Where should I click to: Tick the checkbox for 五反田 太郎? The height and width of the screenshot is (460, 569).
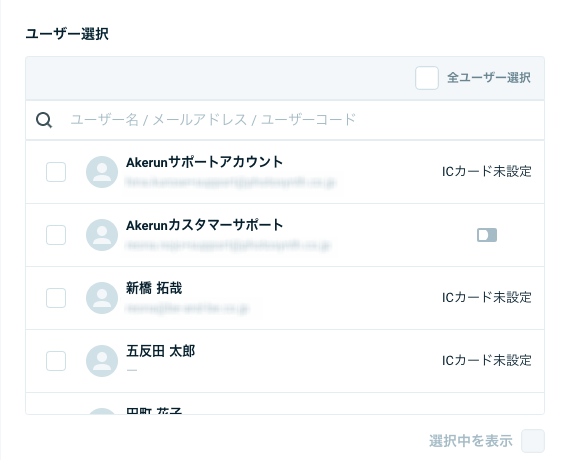click(x=56, y=361)
